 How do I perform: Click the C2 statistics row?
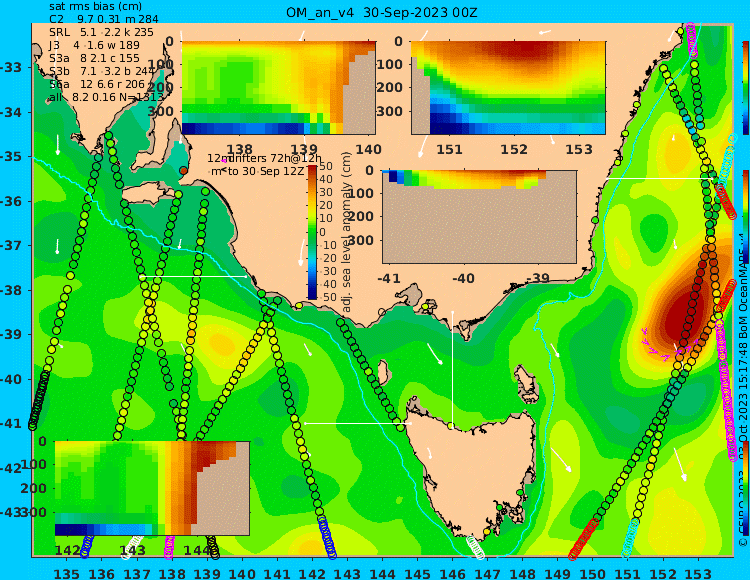(x=103, y=20)
